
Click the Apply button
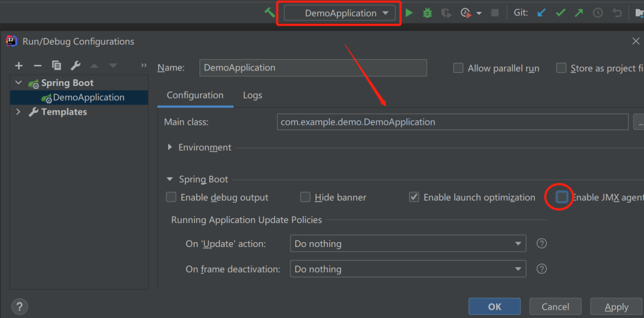617,307
